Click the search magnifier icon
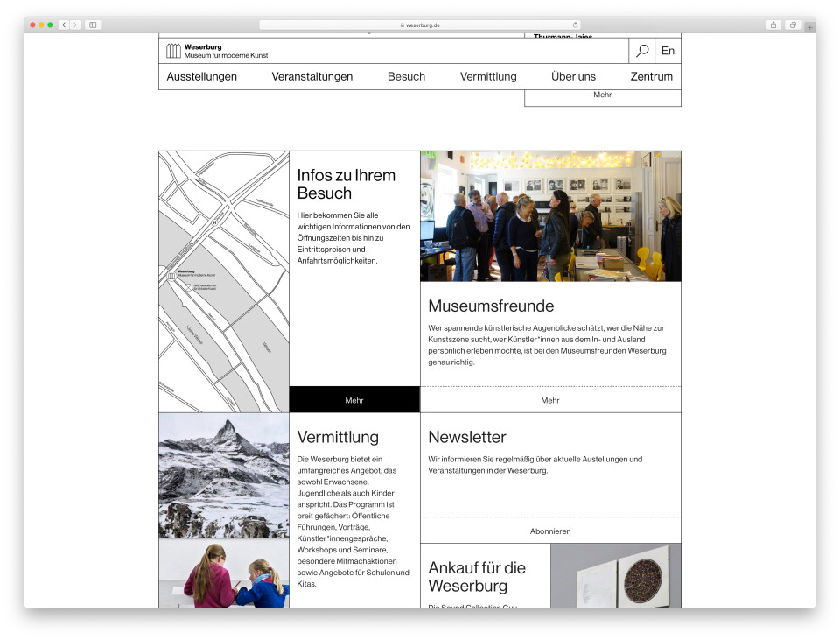The width and height of the screenshot is (840, 640). pos(641,50)
